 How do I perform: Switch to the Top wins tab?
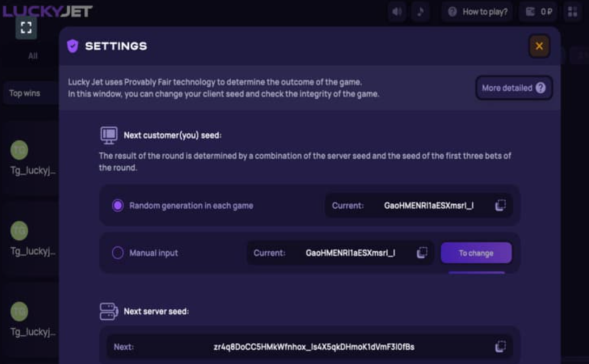tap(25, 93)
